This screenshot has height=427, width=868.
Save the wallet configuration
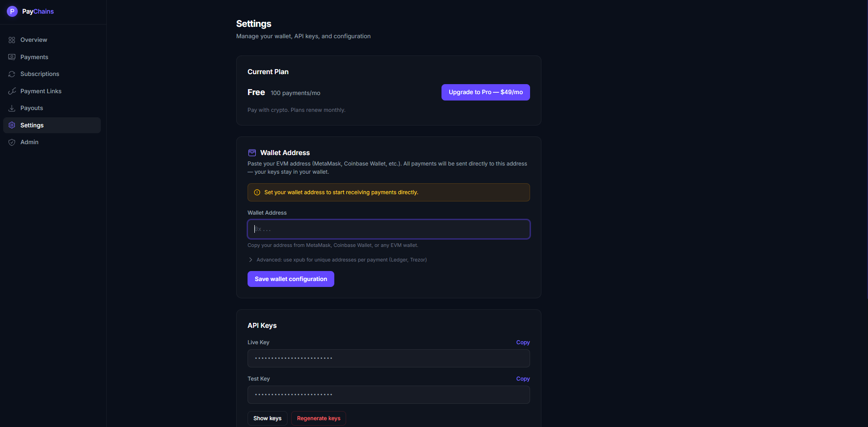point(290,279)
